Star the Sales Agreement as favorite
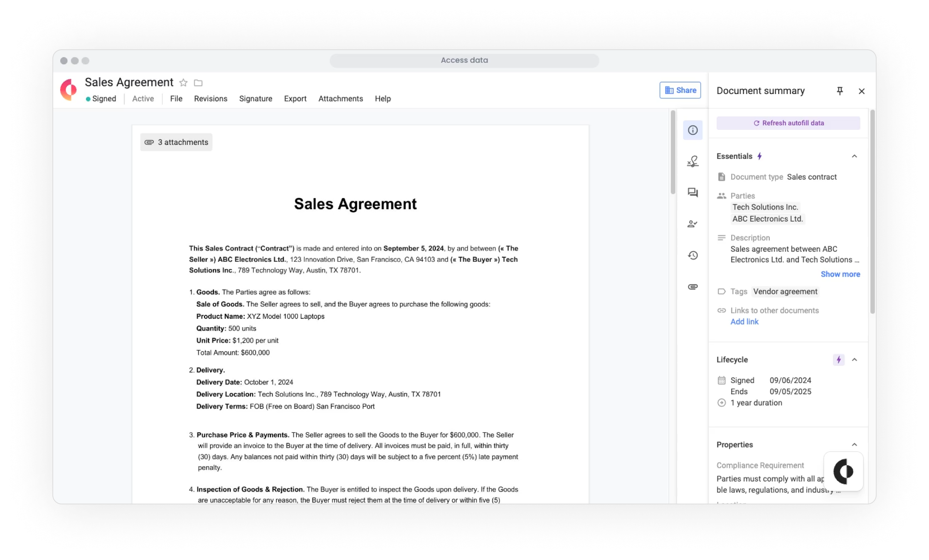Viewport: 929px width, 560px height. pyautogui.click(x=183, y=83)
